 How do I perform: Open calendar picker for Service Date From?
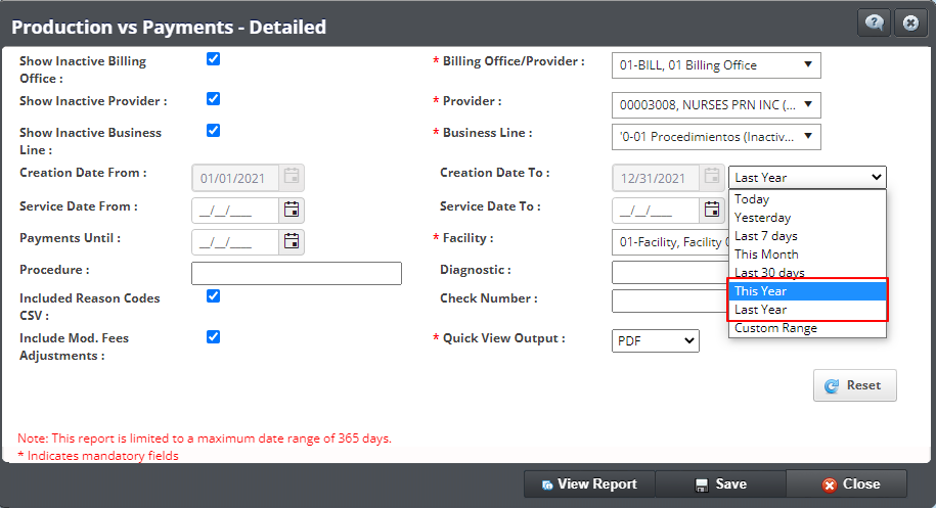(x=291, y=209)
